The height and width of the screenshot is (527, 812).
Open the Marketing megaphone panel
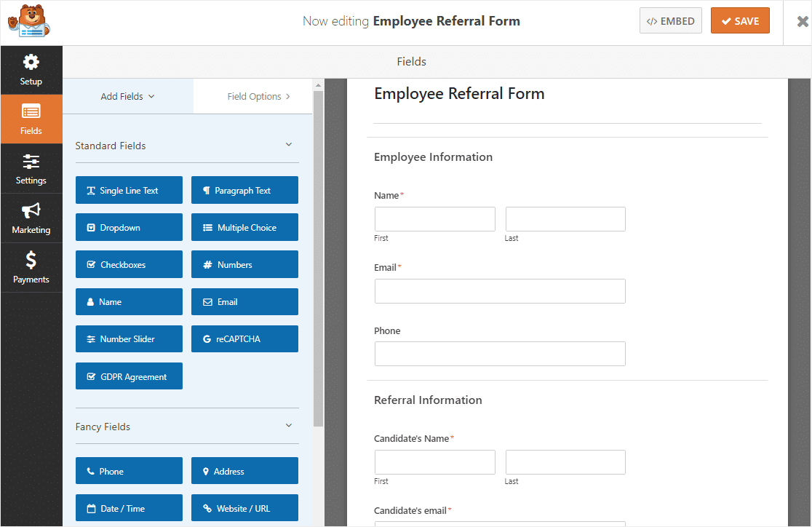tap(31, 218)
